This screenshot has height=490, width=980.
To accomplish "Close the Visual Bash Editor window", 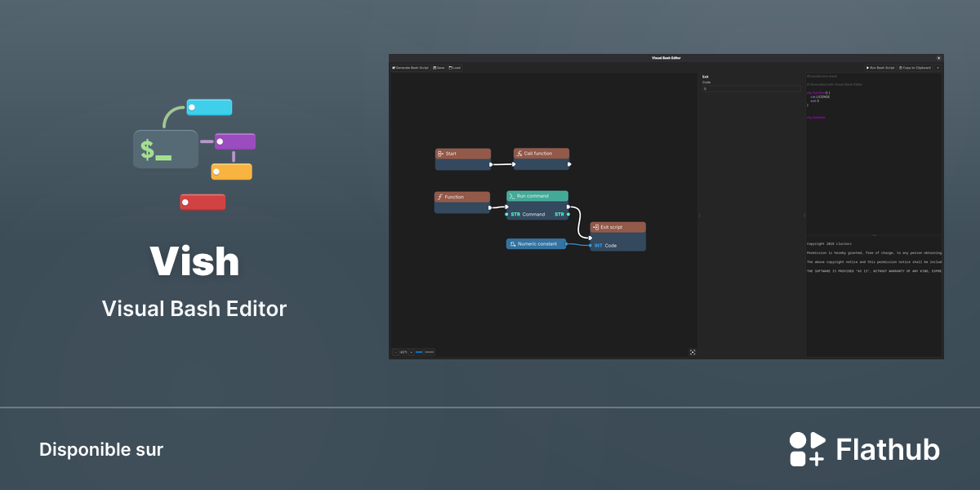I will (938, 58).
